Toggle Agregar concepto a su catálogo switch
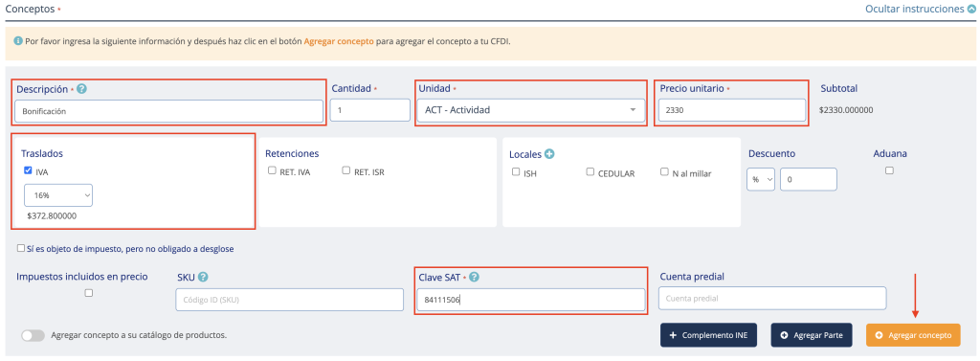The height and width of the screenshot is (361, 980). (33, 335)
